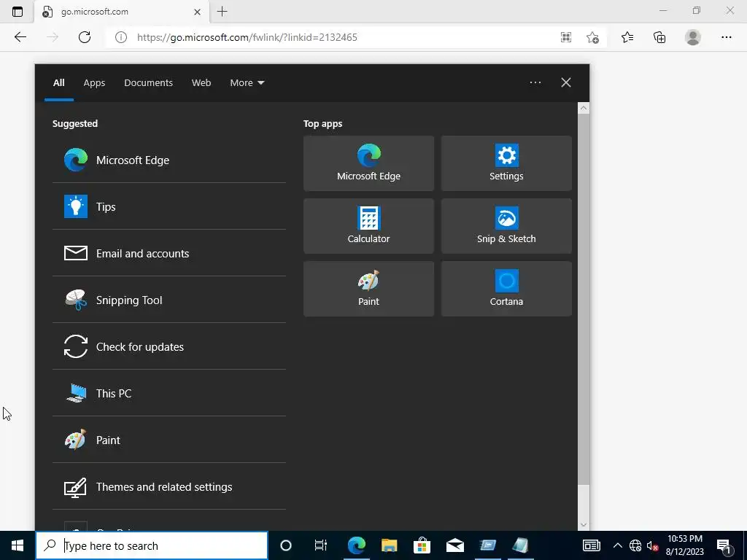Open search panel options ellipsis
Screen dimensions: 747x560
[x=535, y=82]
